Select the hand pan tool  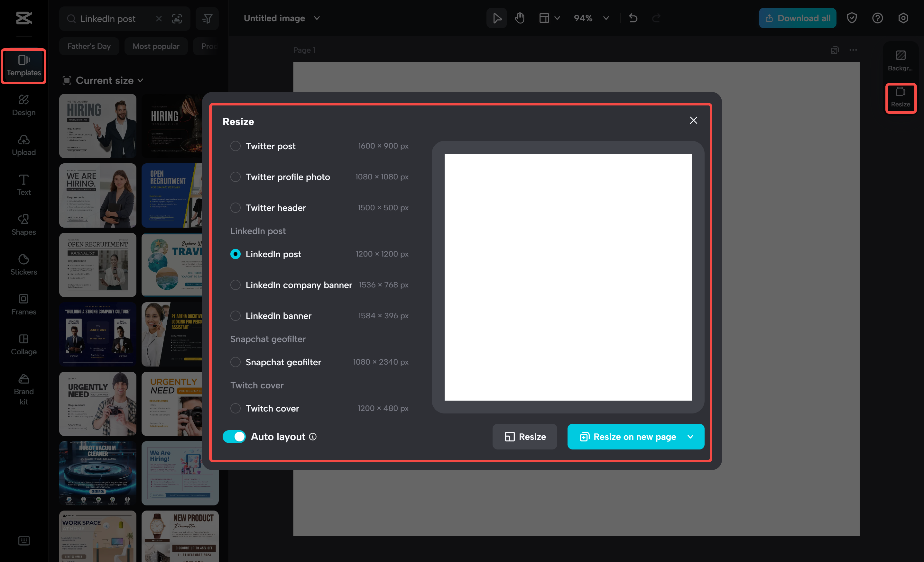pyautogui.click(x=520, y=18)
